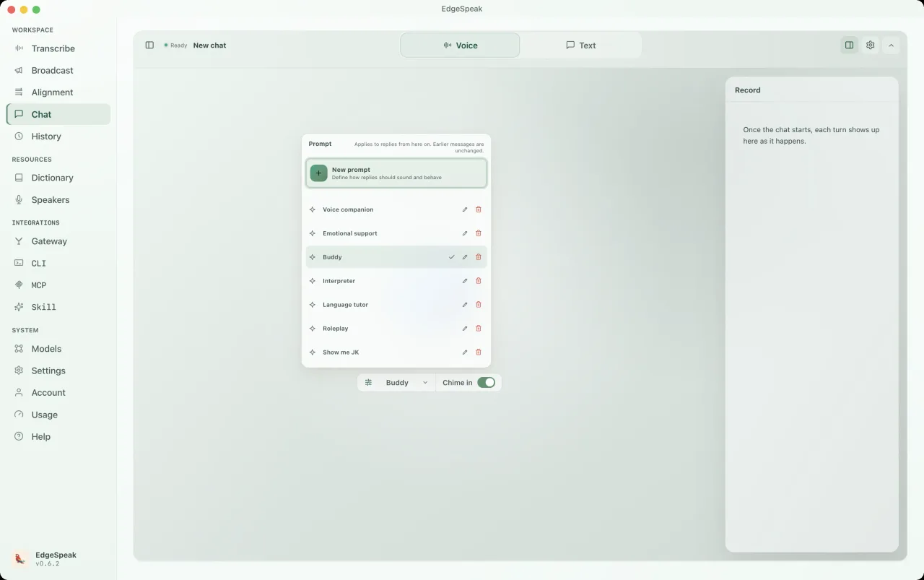Viewport: 924px width, 580px height.
Task: Edit the Voice companion prompt
Action: click(x=465, y=209)
